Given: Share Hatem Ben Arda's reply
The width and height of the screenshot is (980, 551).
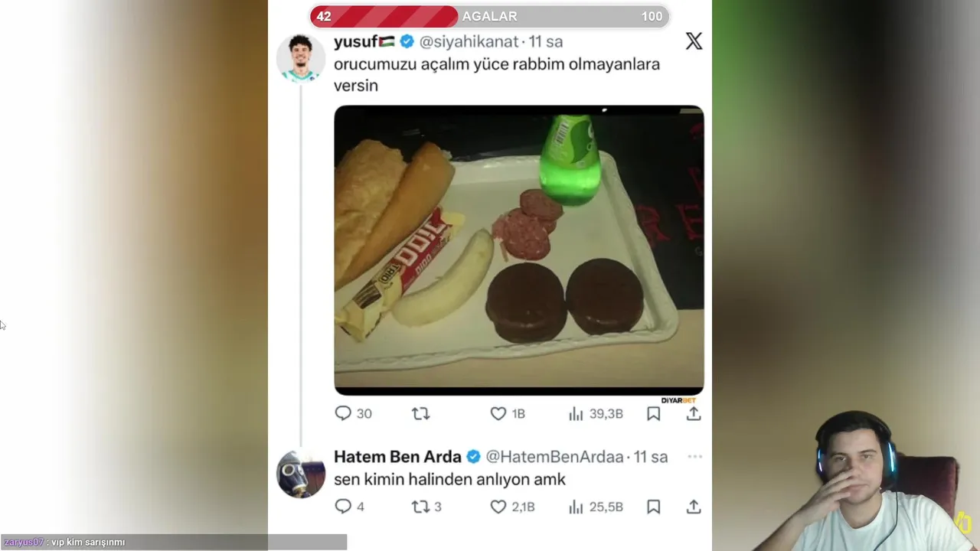Looking at the screenshot, I should click(x=694, y=507).
